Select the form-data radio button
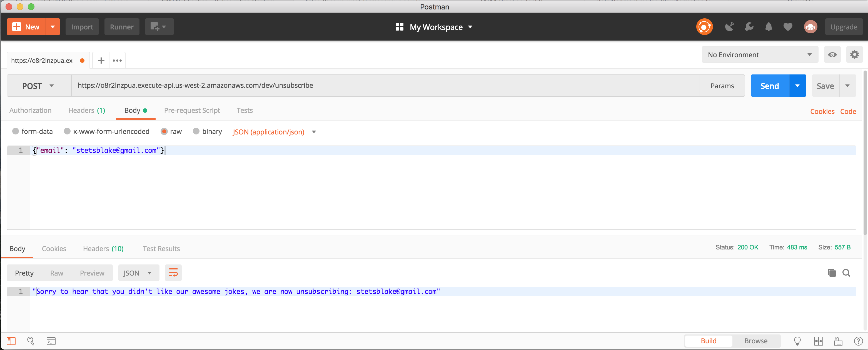The image size is (868, 350). pos(16,131)
